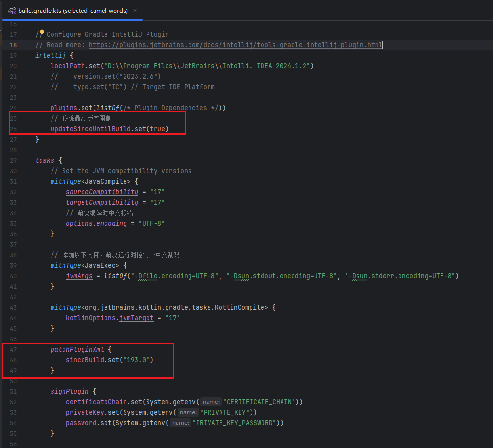The width and height of the screenshot is (493, 448).
Task: Click the patchPluginXml block name
Action: pos(76,349)
